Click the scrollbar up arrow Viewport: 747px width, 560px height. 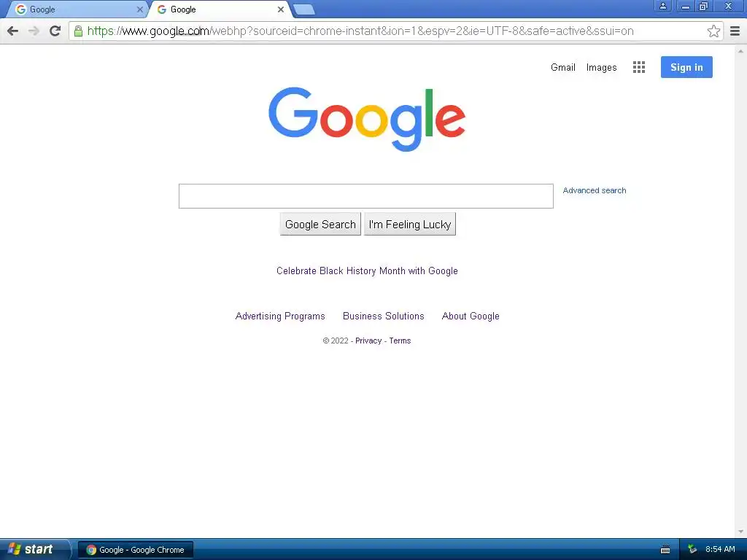(x=740, y=50)
